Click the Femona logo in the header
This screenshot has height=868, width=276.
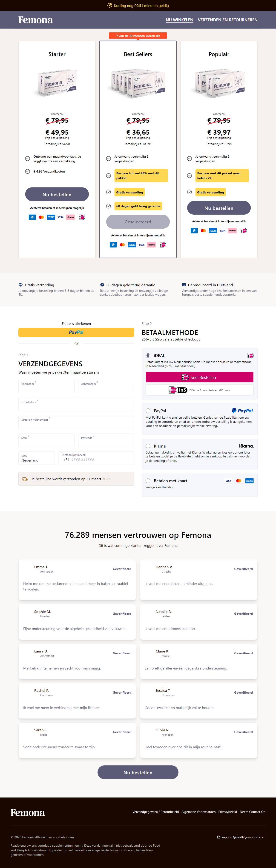point(35,20)
